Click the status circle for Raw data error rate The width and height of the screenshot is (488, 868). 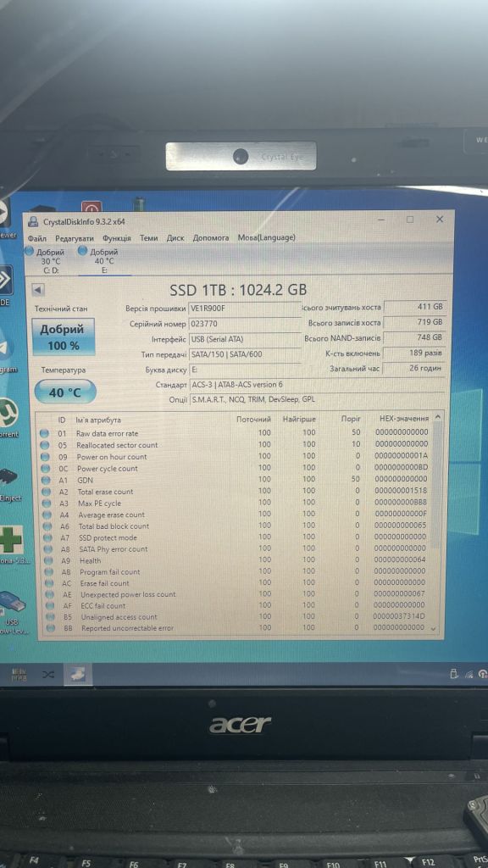pos(45,433)
